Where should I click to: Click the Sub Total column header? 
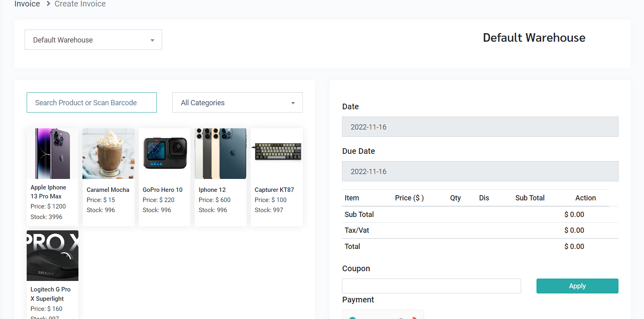click(530, 198)
